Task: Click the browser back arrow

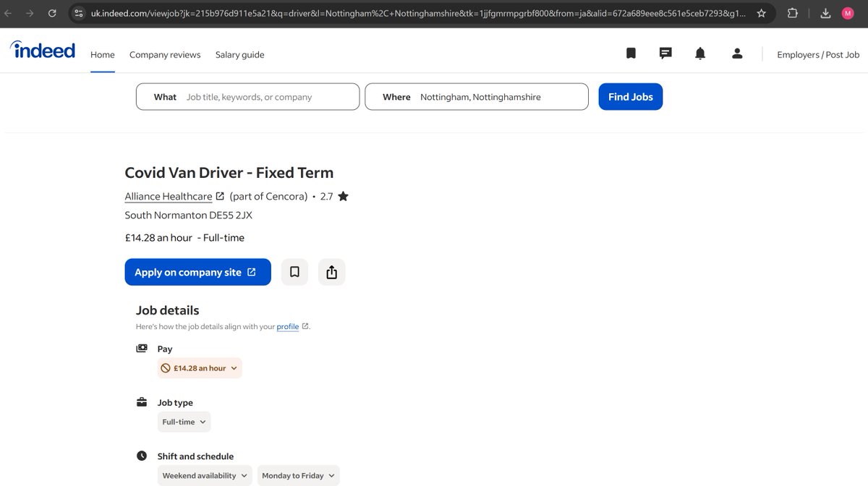Action: pos(8,13)
